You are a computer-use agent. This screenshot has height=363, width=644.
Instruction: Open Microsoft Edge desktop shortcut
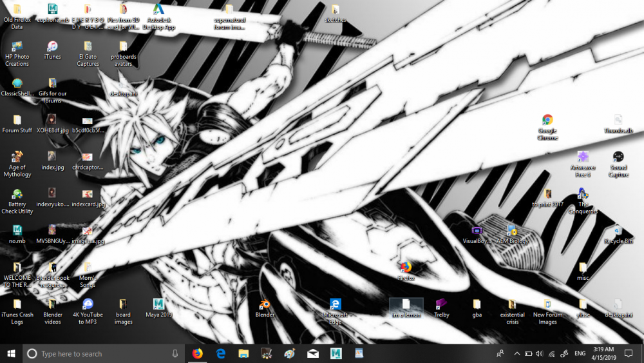335,311
